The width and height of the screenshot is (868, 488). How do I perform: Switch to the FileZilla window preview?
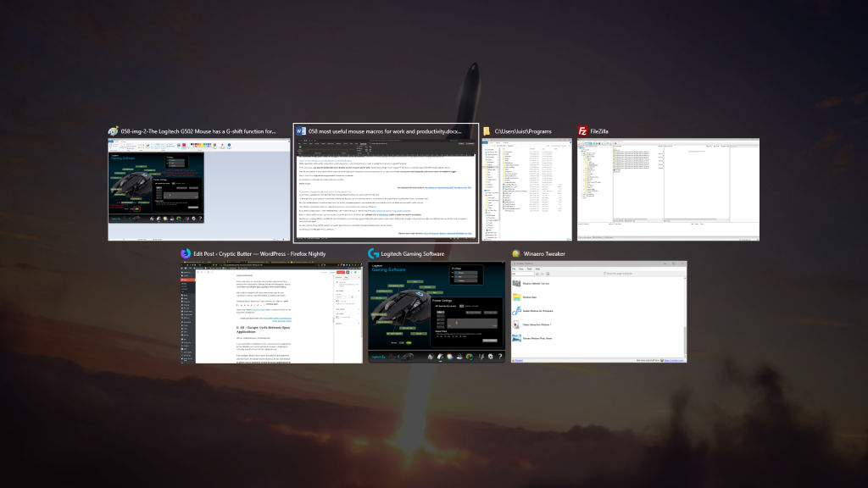[668, 189]
